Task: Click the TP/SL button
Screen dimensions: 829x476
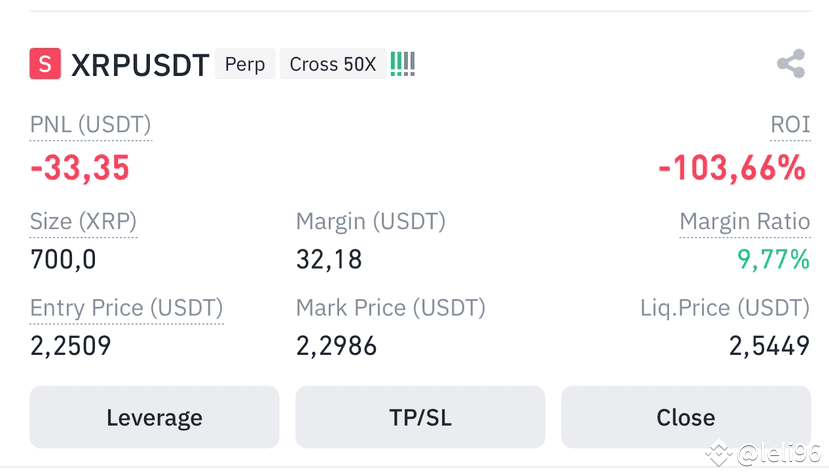Action: click(420, 417)
